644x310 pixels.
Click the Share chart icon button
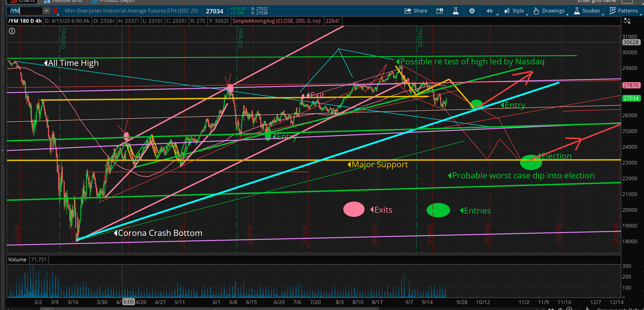pos(415,11)
